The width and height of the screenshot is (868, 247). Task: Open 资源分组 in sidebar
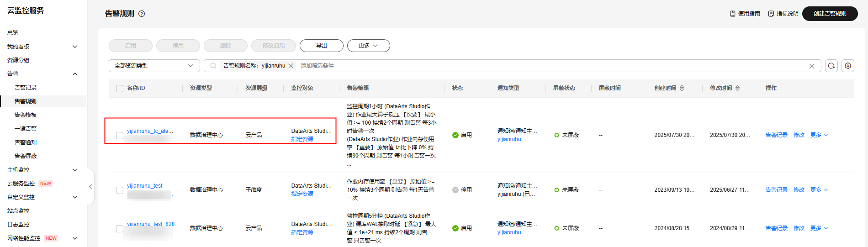[18, 60]
